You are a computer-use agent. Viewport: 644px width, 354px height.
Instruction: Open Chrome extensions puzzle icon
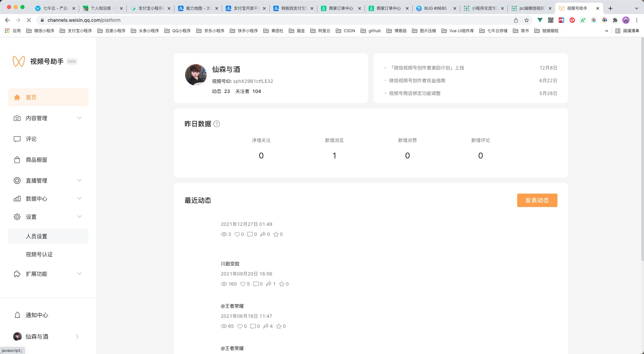pyautogui.click(x=615, y=20)
